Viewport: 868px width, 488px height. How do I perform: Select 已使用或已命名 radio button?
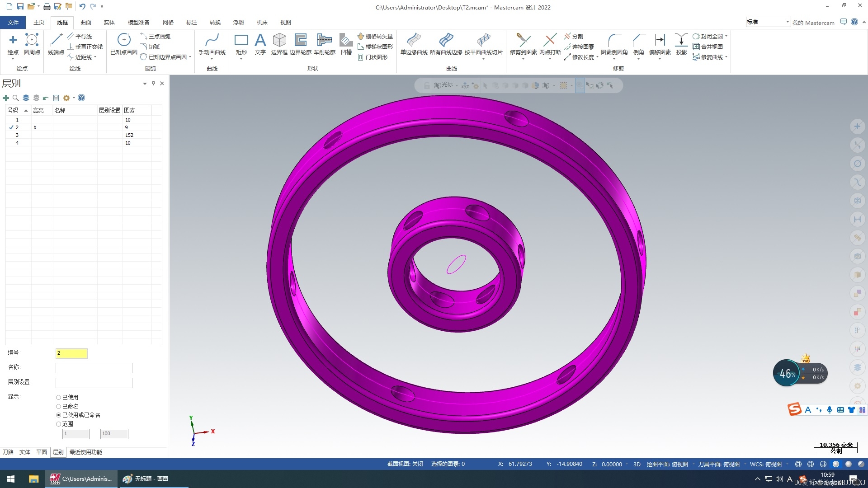tap(58, 415)
